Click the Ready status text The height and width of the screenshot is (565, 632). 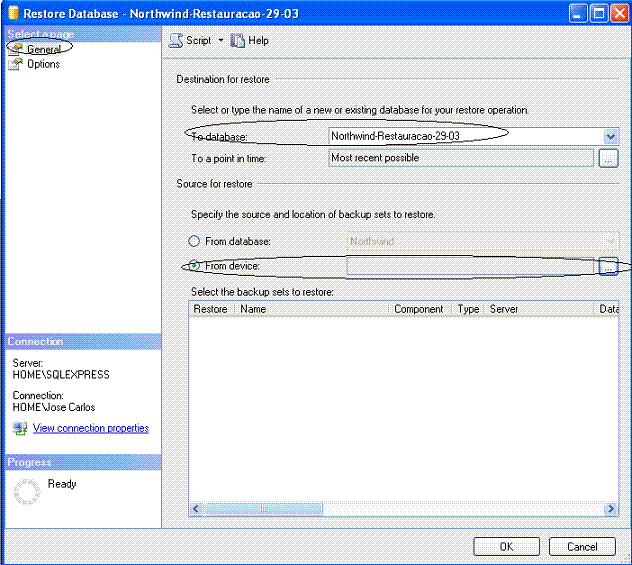(62, 484)
